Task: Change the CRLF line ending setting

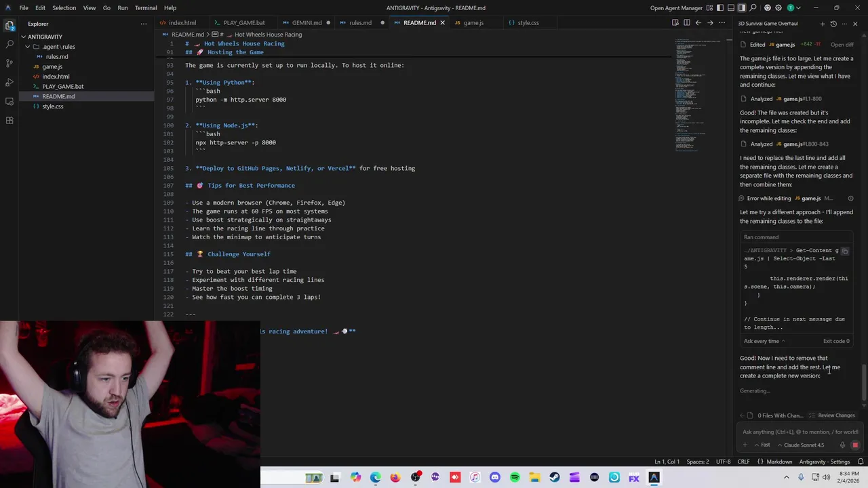Action: [743, 462]
